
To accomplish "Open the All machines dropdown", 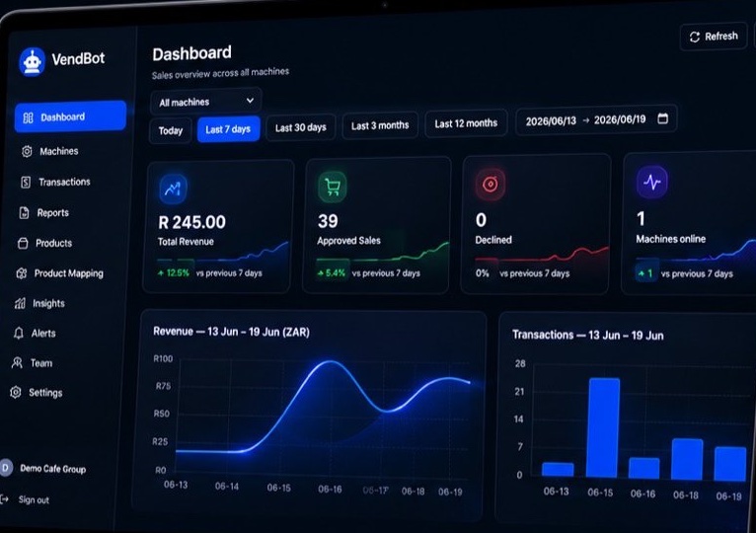I will (x=206, y=102).
